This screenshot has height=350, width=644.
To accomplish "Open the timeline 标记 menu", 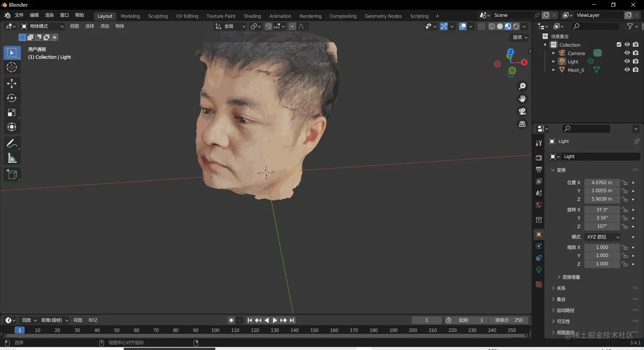I will pos(93,320).
